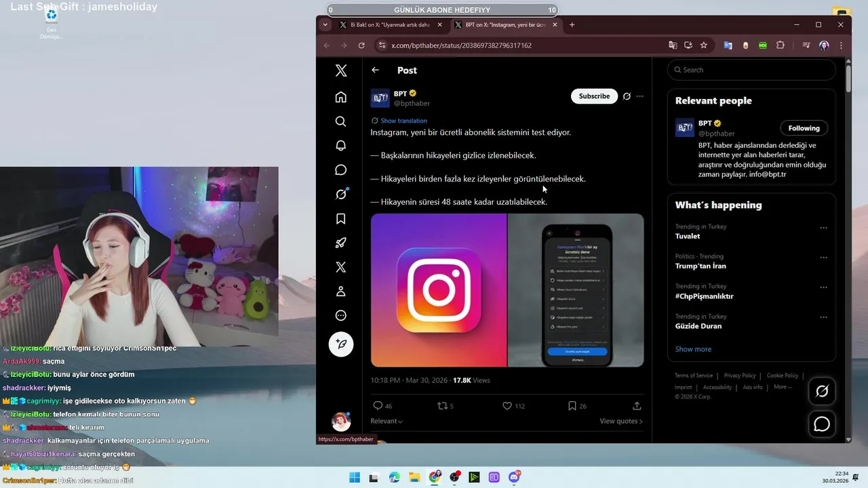This screenshot has height=488, width=868.
Task: Expand footer More links
Action: click(x=783, y=387)
